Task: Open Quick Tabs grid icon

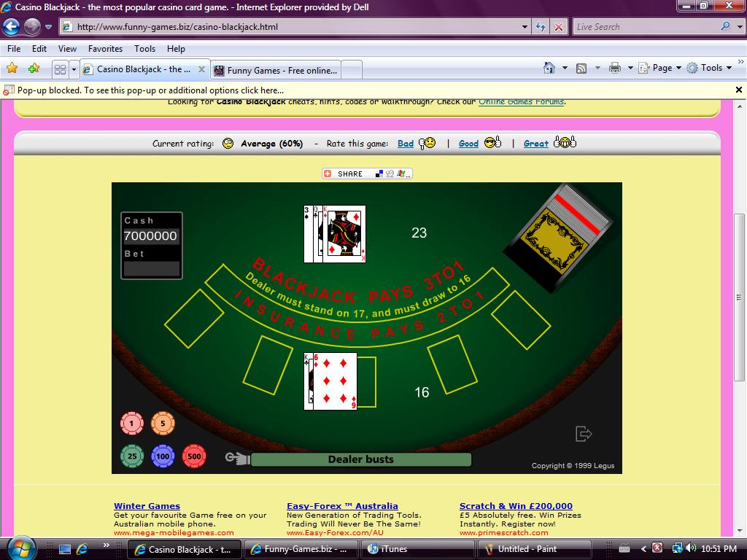Action: click(60, 69)
